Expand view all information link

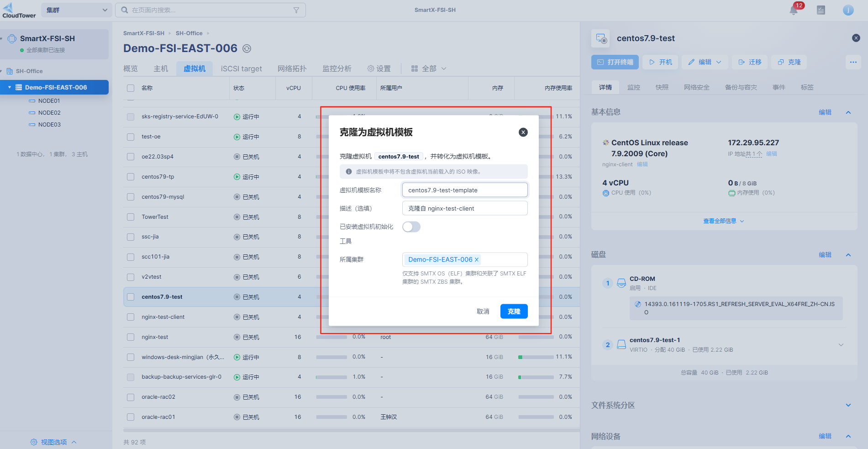click(723, 221)
